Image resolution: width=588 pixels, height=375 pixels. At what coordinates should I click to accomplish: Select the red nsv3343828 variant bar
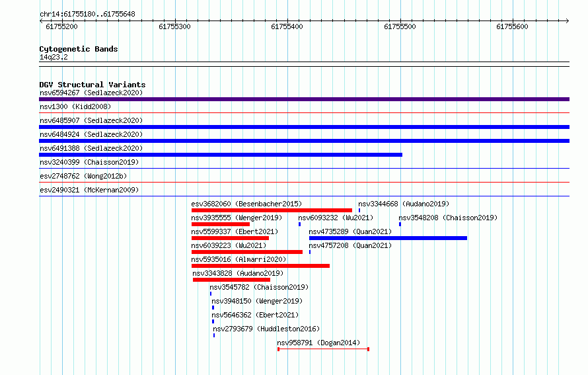point(231,280)
